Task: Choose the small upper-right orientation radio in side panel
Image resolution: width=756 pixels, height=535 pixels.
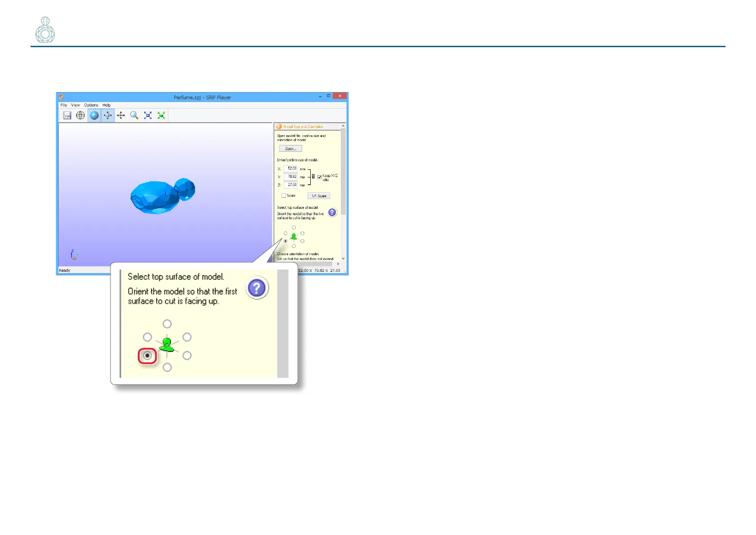Action: (303, 233)
